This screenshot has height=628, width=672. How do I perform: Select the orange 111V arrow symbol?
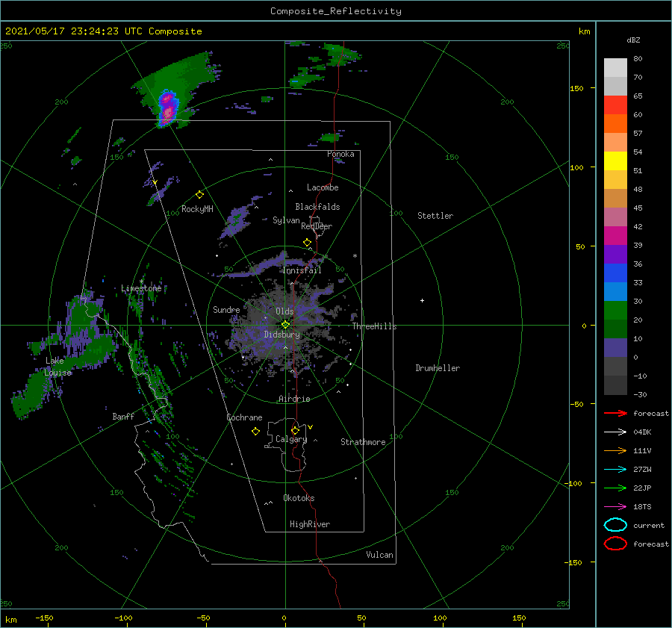[x=615, y=450]
